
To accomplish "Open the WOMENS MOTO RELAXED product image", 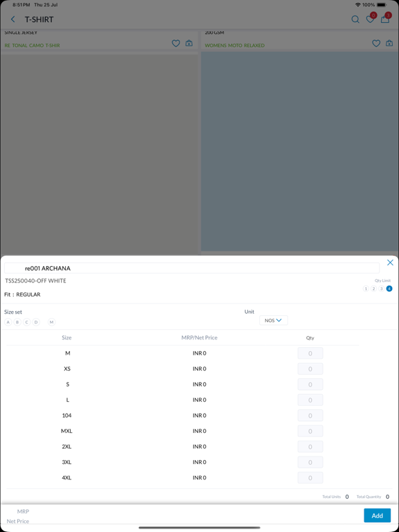I will [299, 151].
